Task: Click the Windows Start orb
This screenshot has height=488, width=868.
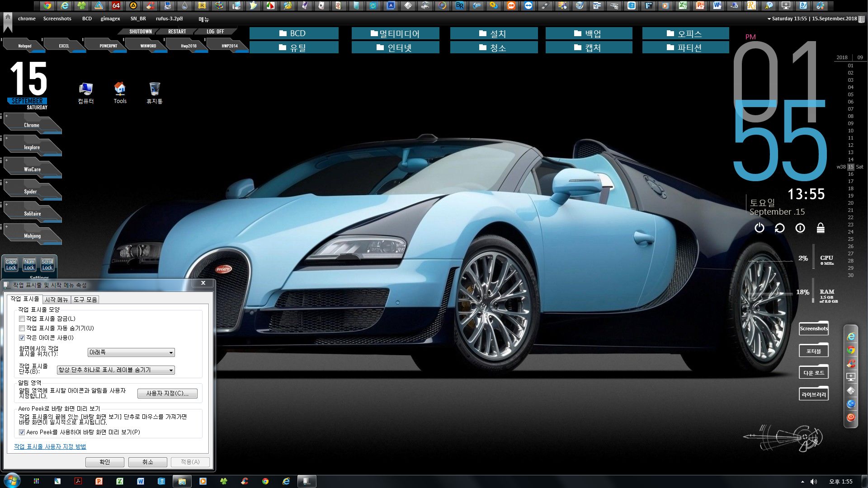Action: pos(11,481)
